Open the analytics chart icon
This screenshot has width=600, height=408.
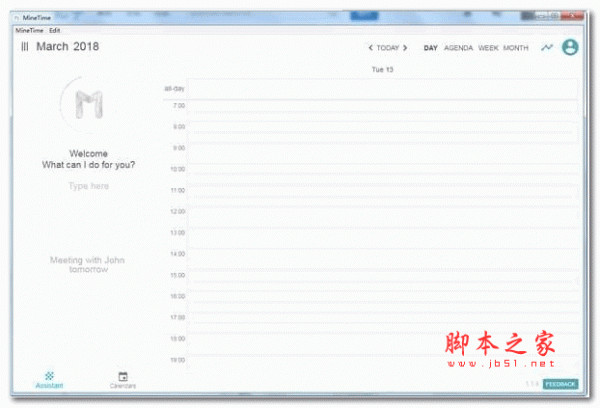click(547, 47)
